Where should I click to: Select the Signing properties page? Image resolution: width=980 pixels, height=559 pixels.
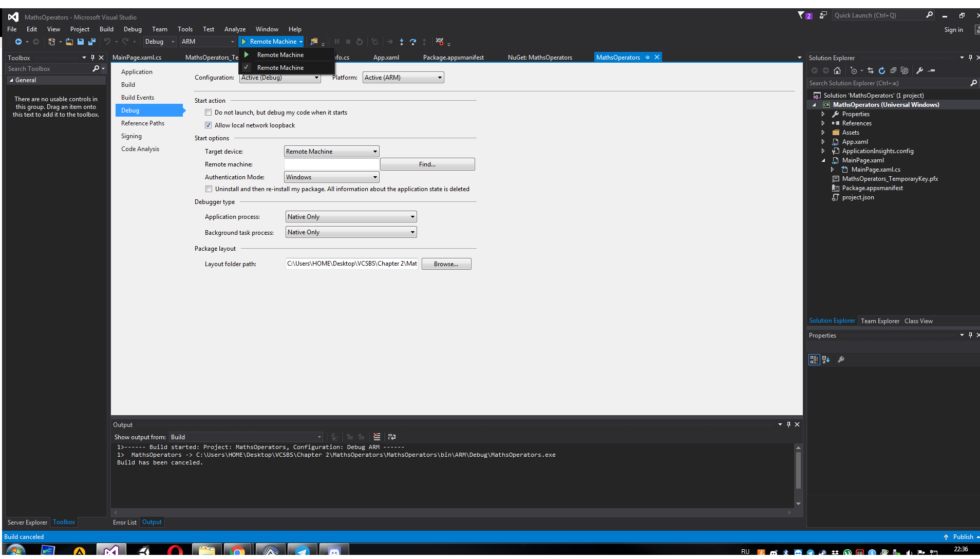click(x=131, y=136)
